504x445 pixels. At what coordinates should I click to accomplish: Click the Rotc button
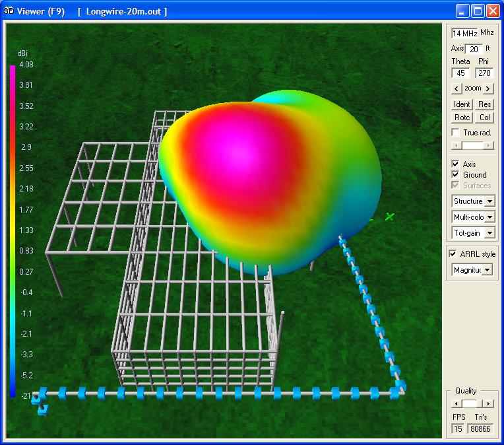point(462,118)
